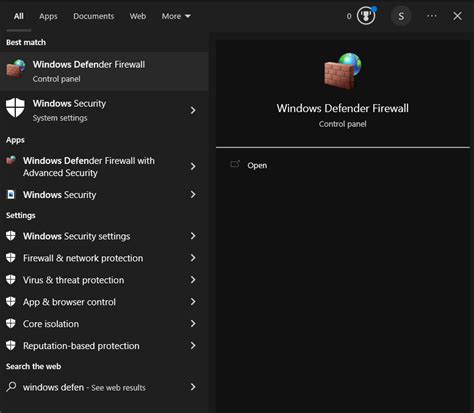This screenshot has width=474, height=413.
Task: Open Windows Defender Firewall best match result
Action: (x=104, y=71)
